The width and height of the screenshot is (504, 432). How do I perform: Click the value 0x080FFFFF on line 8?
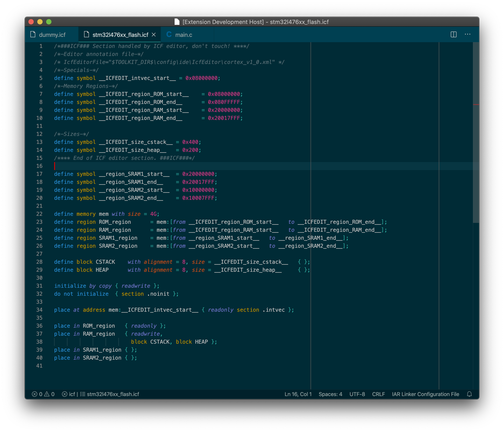(x=224, y=102)
